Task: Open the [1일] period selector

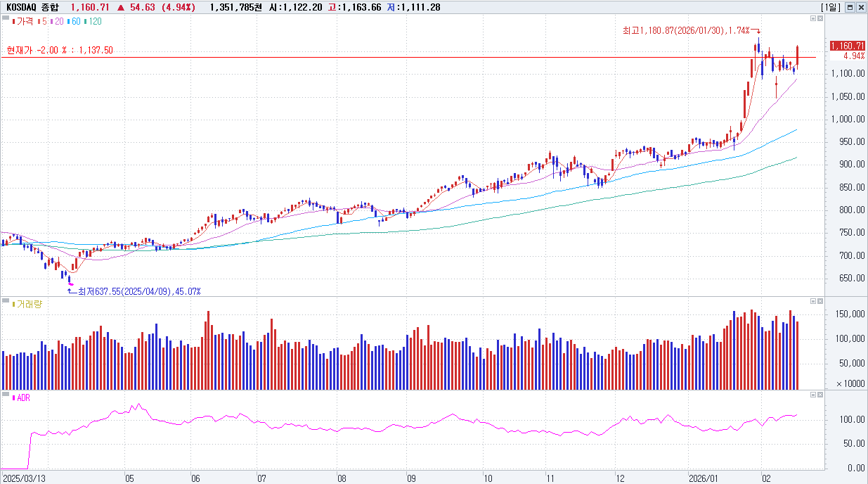Action: [831, 7]
